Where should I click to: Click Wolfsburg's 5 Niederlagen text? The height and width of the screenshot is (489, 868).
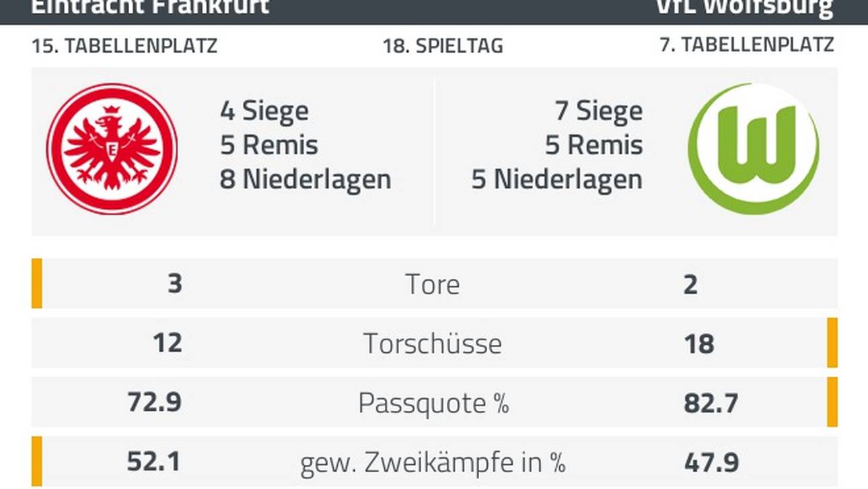[x=556, y=179]
